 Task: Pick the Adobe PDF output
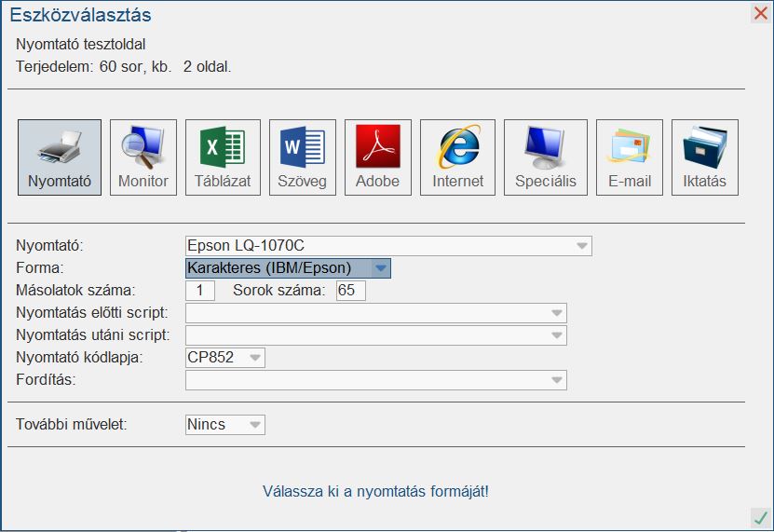click(x=377, y=157)
